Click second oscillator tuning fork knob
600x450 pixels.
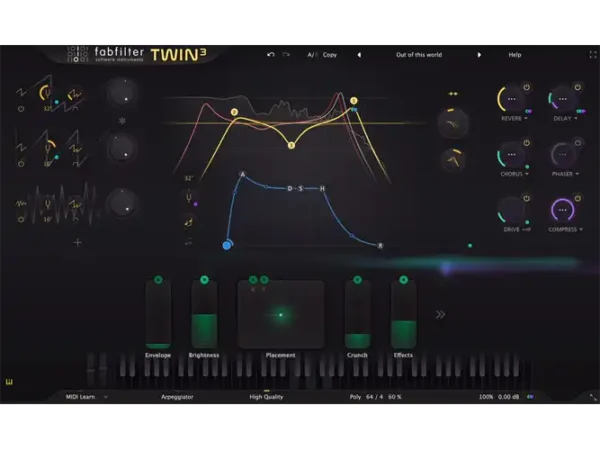click(47, 148)
